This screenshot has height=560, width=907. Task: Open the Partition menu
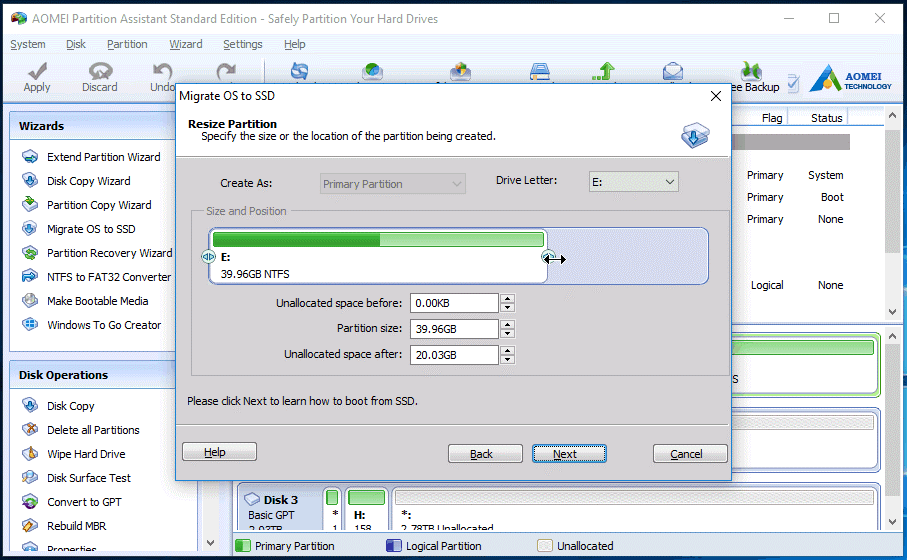[127, 44]
